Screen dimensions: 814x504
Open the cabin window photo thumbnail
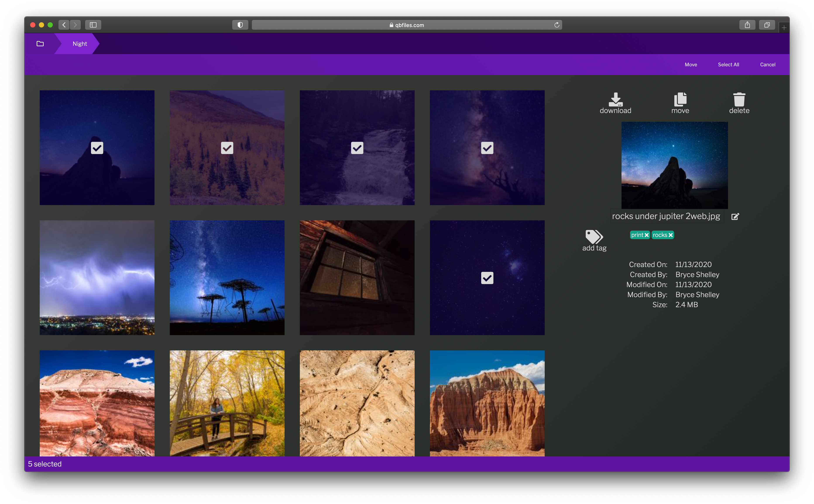(357, 278)
